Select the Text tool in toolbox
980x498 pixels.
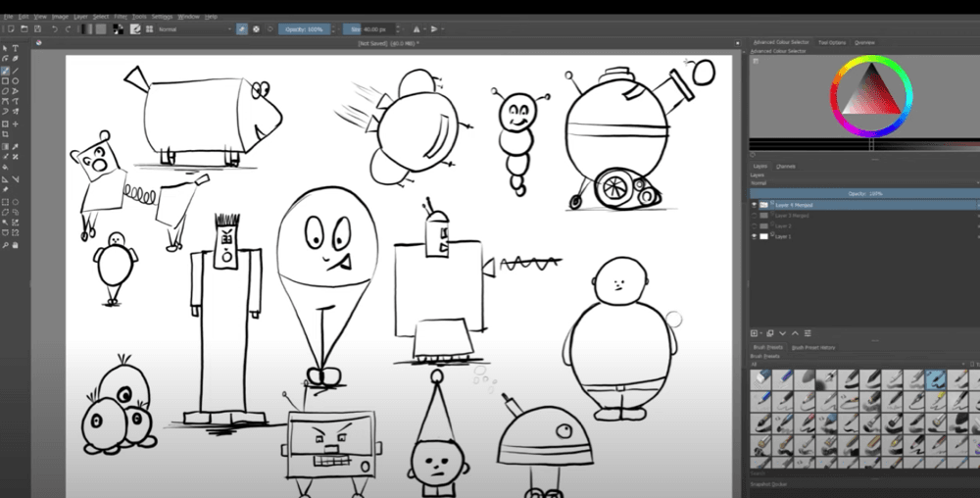click(16, 48)
